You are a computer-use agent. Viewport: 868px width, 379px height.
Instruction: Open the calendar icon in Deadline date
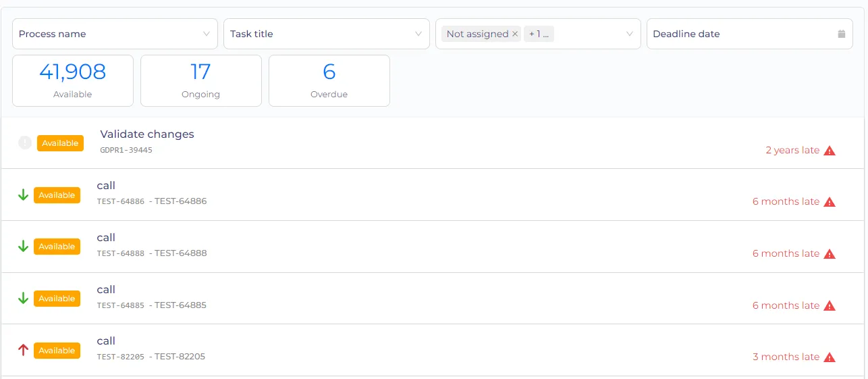click(842, 34)
